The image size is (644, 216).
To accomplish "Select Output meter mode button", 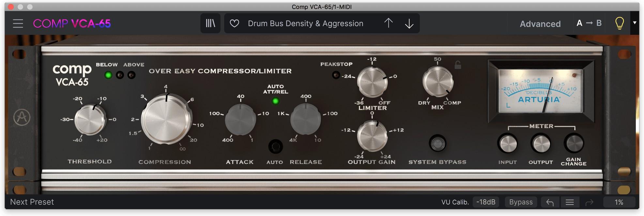I will coord(541,144).
